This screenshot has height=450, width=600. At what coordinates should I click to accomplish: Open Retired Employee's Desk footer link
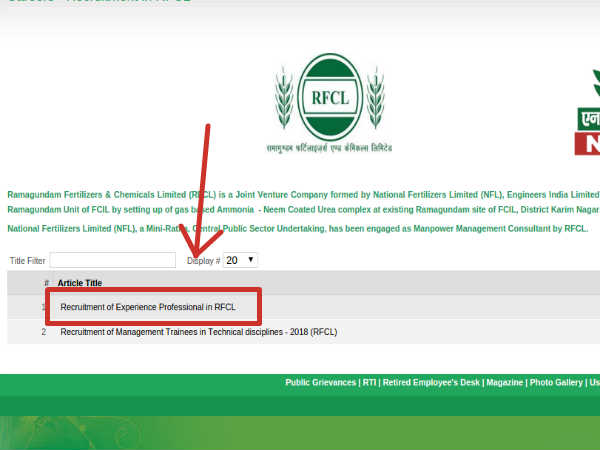click(431, 383)
